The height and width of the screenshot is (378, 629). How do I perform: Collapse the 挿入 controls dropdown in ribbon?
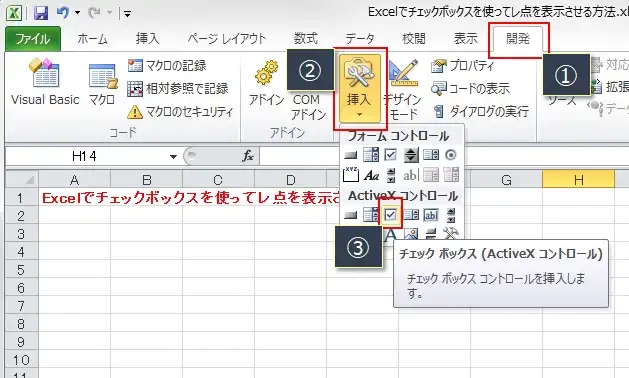[360, 88]
